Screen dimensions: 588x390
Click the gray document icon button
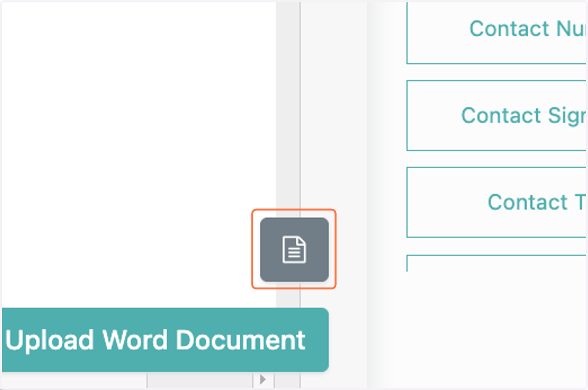click(x=294, y=249)
